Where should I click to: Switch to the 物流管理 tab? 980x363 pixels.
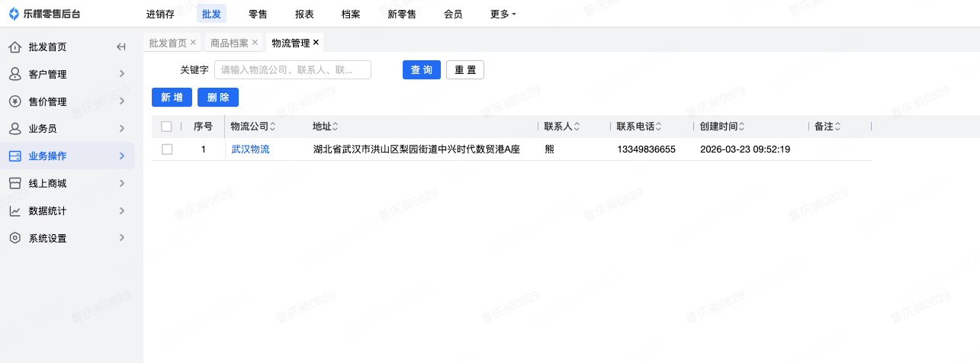tap(291, 43)
